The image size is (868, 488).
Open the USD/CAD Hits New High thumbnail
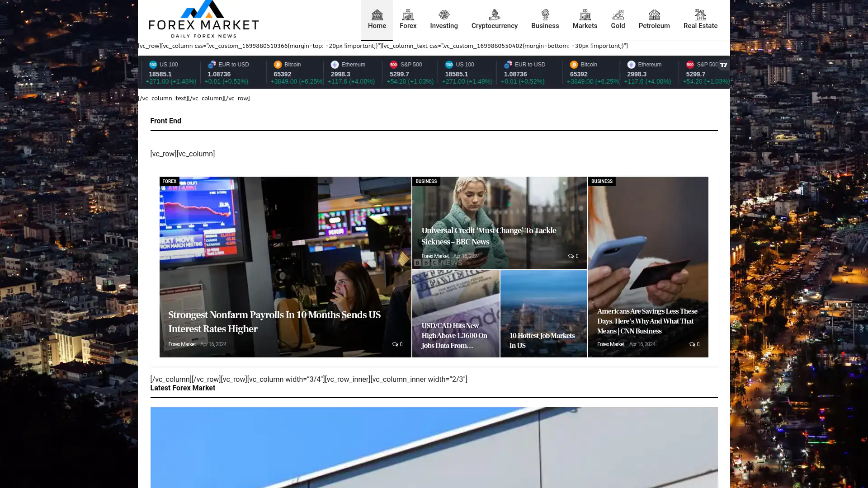click(455, 314)
